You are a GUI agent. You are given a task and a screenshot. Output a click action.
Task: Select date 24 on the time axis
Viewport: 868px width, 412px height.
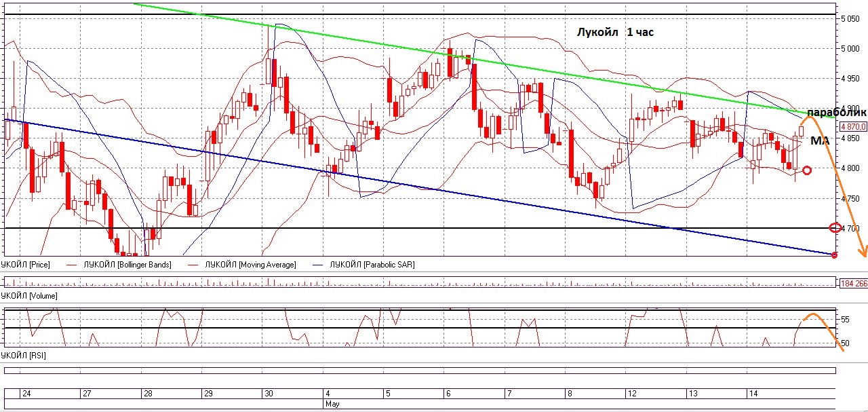26,394
